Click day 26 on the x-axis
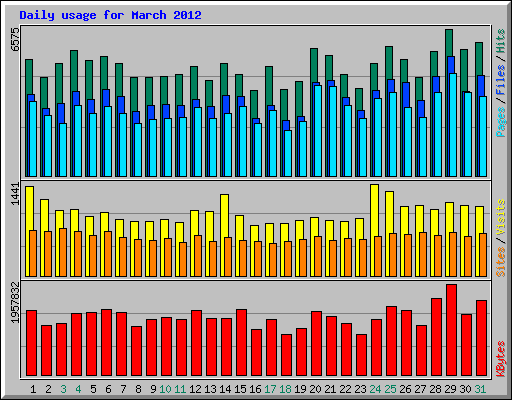512x400 pixels. (x=405, y=389)
